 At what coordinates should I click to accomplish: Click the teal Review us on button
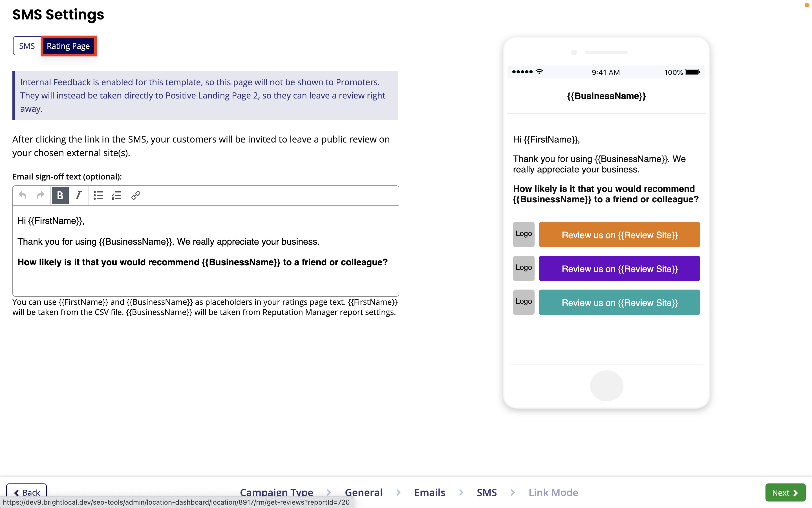[619, 302]
